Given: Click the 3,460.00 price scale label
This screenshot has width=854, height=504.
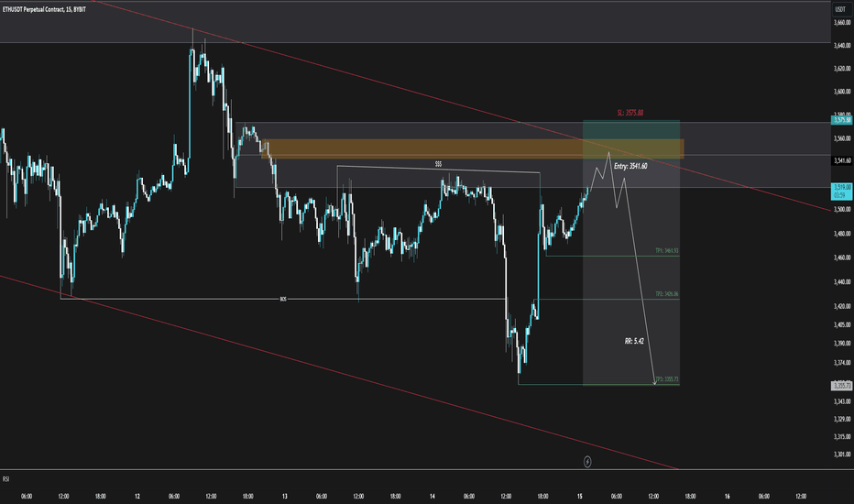Looking at the screenshot, I should pyautogui.click(x=842, y=257).
